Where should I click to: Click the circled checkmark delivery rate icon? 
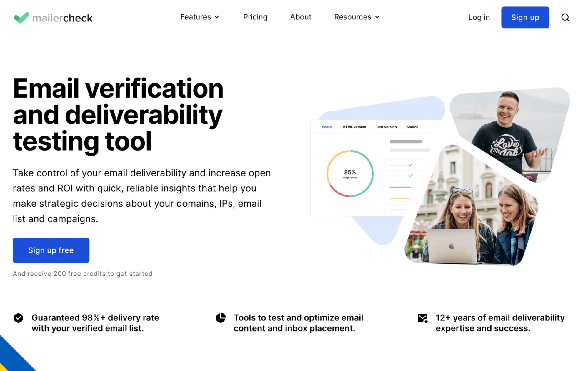pos(18,318)
